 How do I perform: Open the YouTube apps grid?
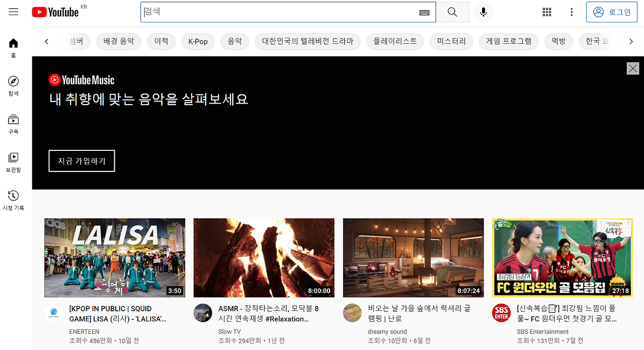tap(546, 11)
